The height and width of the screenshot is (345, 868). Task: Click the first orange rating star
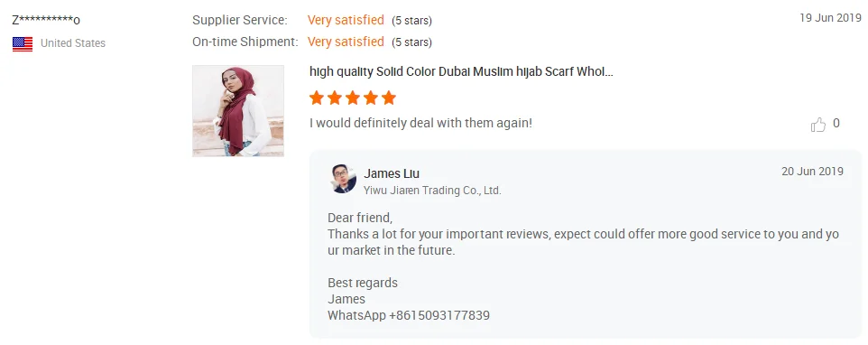317,98
